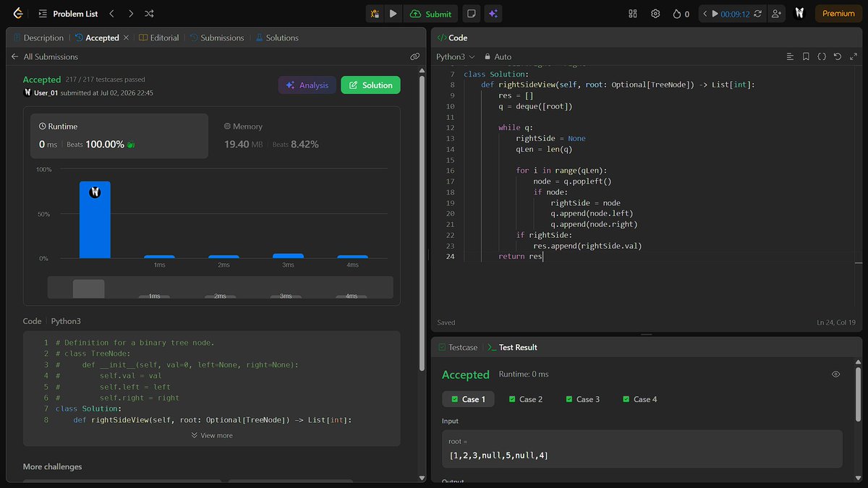Click the AI sparkle icon in top bar
Viewport: 868px width, 488px height.
click(493, 14)
